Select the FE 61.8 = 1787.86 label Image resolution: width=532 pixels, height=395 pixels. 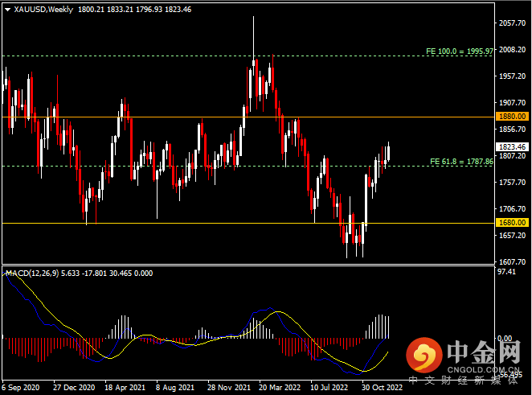[x=460, y=161]
